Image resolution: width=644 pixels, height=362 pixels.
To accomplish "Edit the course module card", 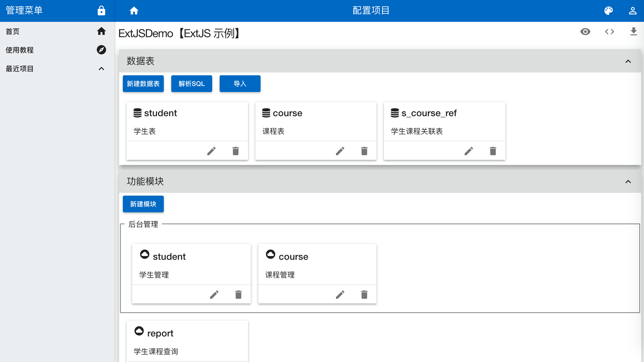I will click(340, 295).
